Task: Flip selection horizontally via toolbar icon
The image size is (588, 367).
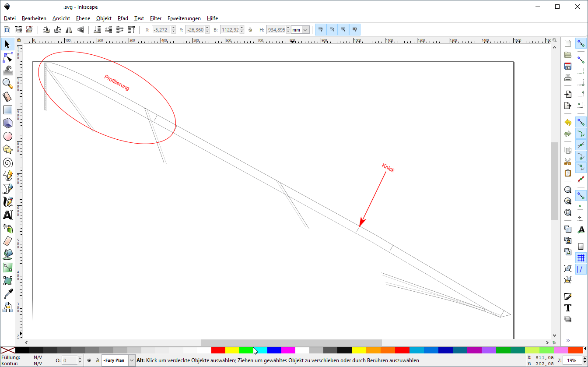Action: point(69,30)
